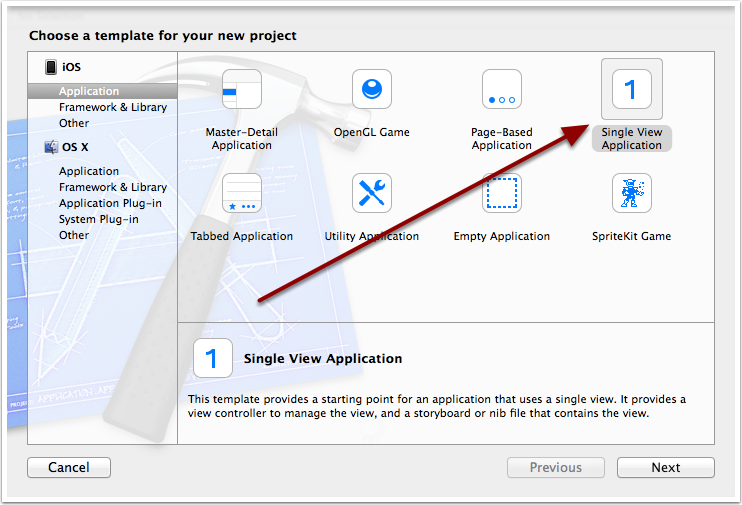Pick the Empty Application template icon
The image size is (742, 505).
[x=501, y=193]
